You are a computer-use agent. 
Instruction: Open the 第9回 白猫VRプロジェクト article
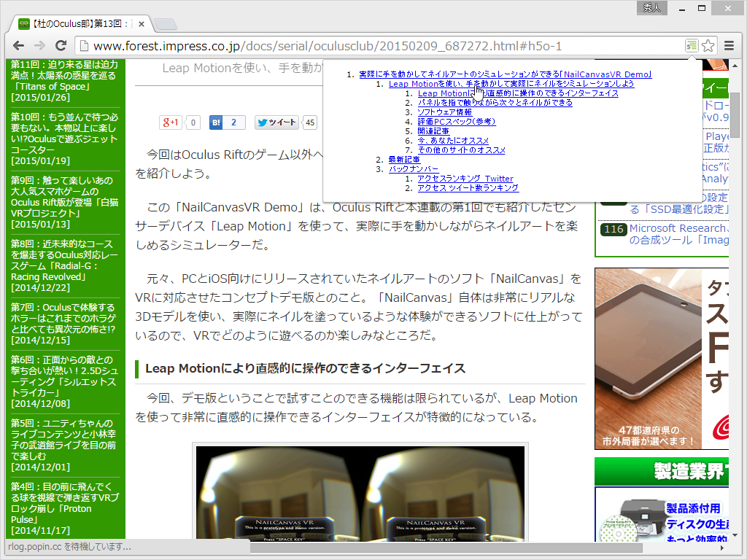tap(62, 193)
